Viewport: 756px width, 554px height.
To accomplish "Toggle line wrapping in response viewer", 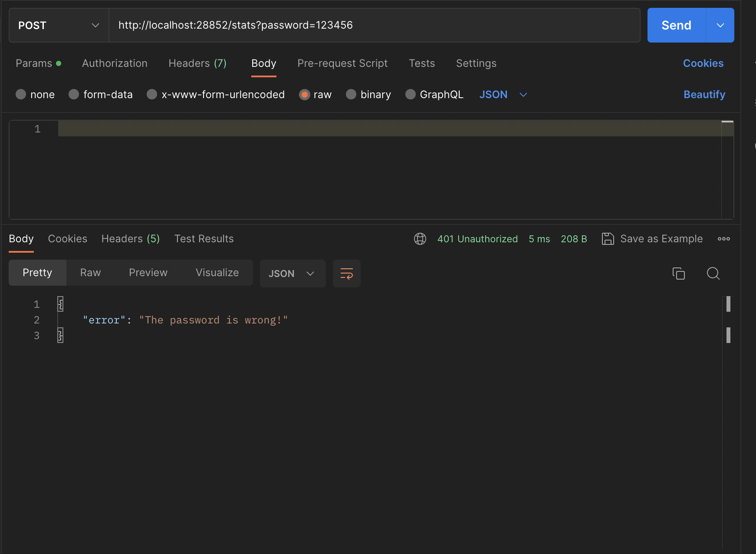I will 346,274.
